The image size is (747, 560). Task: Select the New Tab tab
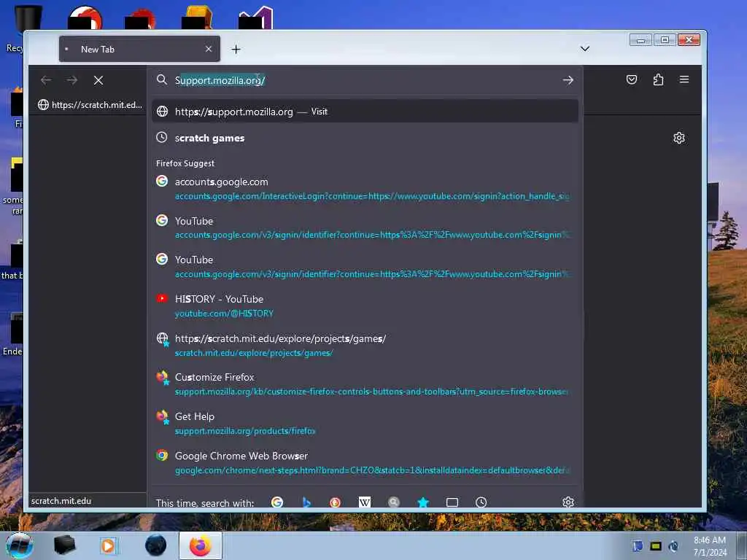pyautogui.click(x=139, y=49)
